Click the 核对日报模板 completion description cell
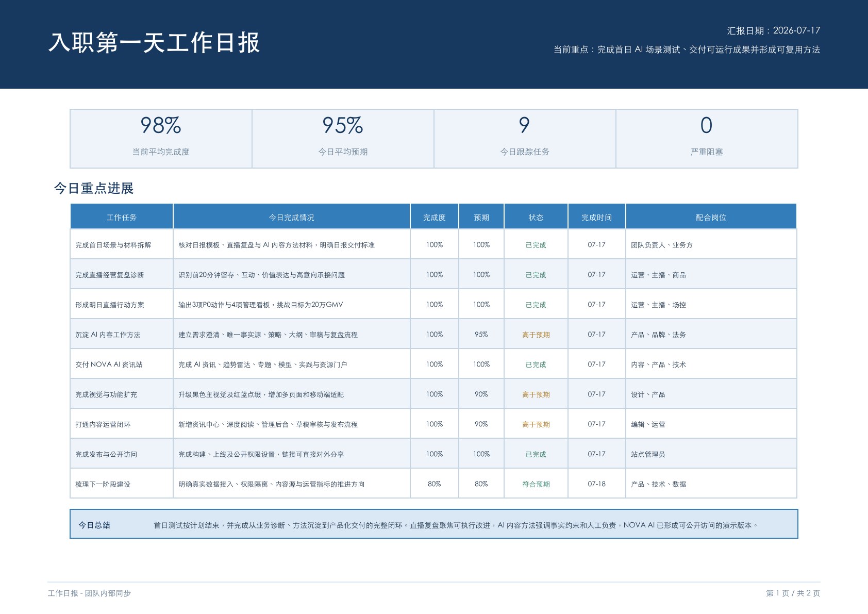This screenshot has width=868, height=614. 292,244
